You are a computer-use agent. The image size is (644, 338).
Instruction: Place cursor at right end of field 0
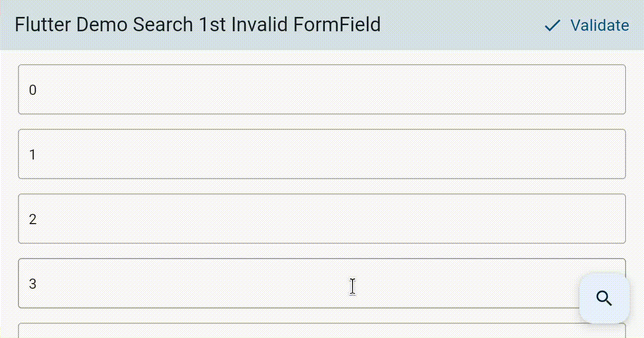click(613, 90)
